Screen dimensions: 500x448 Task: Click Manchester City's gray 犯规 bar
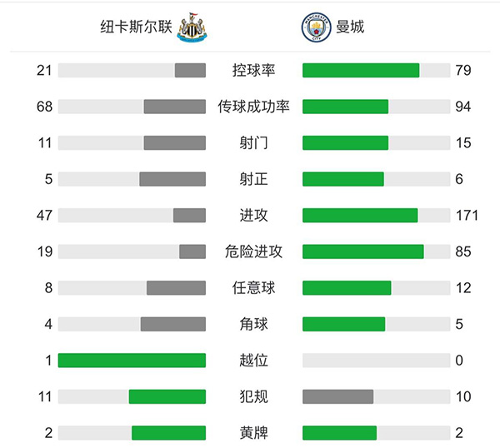pos(337,396)
